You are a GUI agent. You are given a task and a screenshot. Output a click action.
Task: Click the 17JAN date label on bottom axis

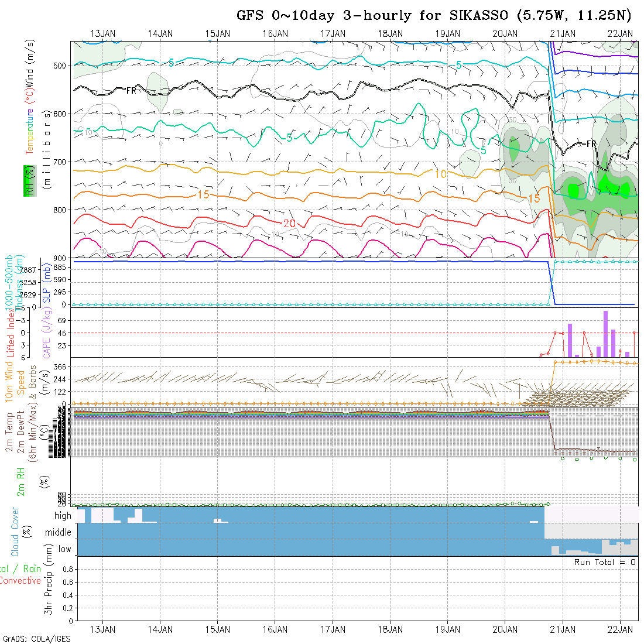[333, 629]
